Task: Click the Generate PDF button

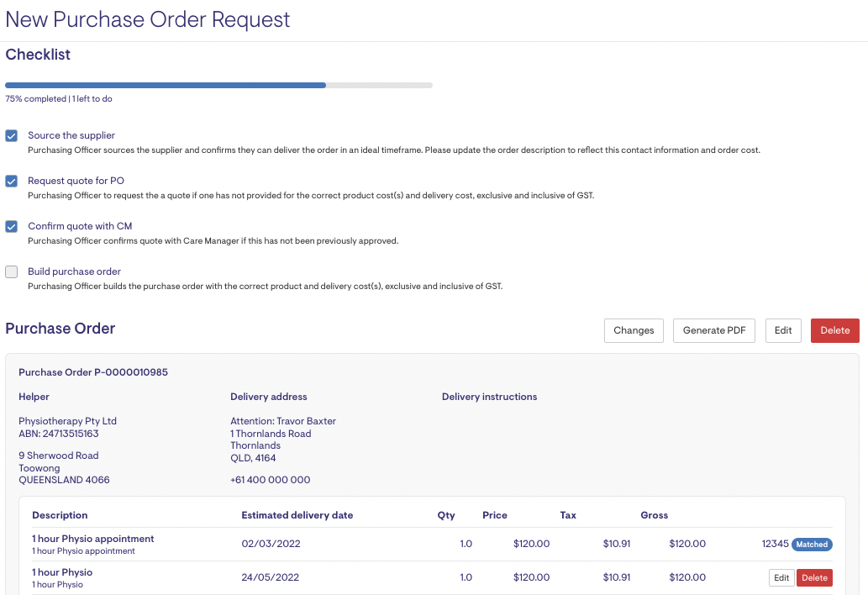Action: point(714,330)
